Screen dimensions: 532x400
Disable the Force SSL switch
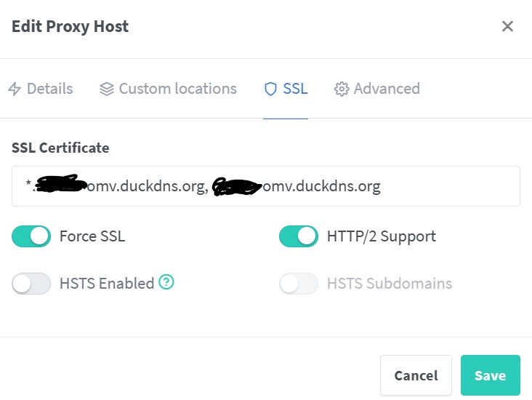pyautogui.click(x=31, y=236)
